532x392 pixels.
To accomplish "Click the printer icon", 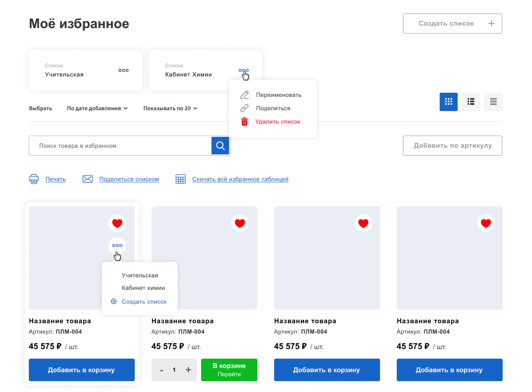I will 34,179.
